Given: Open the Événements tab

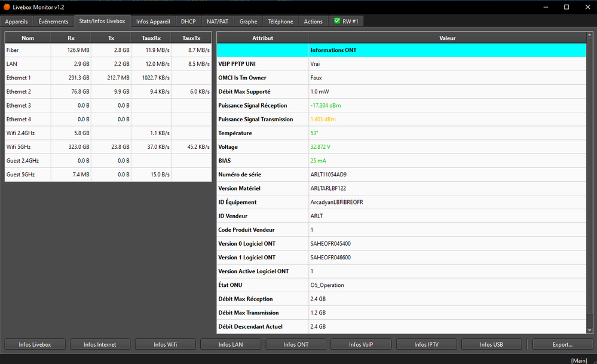Looking at the screenshot, I should pos(53,22).
